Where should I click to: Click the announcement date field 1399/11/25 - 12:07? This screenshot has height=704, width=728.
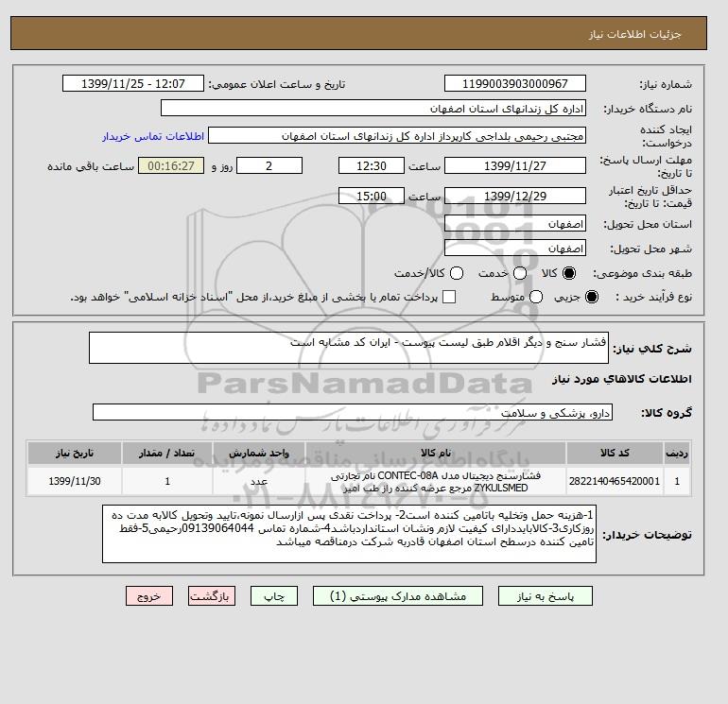132,83
